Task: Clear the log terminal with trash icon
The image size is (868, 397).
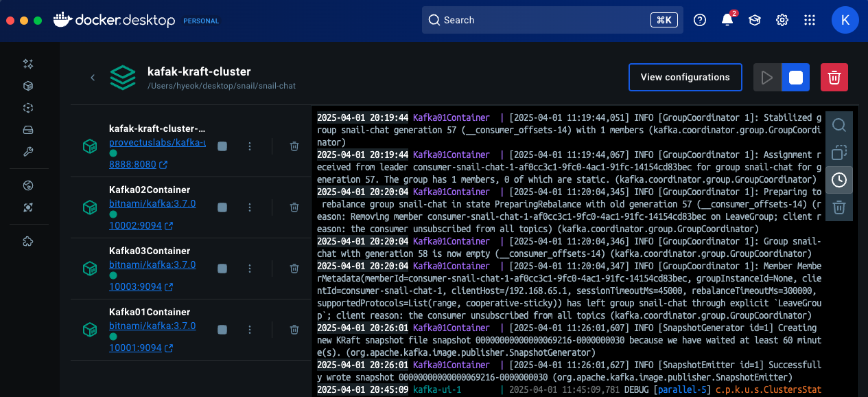Action: pyautogui.click(x=839, y=207)
